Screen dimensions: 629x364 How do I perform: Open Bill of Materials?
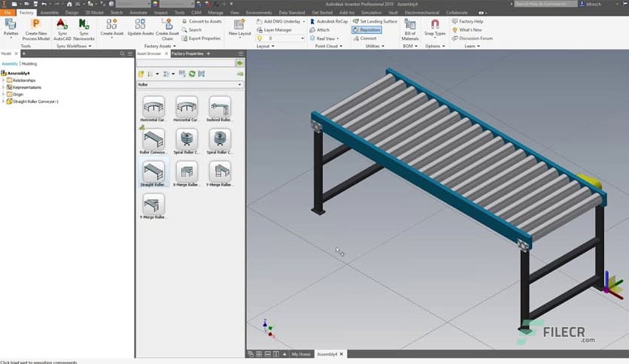(x=409, y=29)
